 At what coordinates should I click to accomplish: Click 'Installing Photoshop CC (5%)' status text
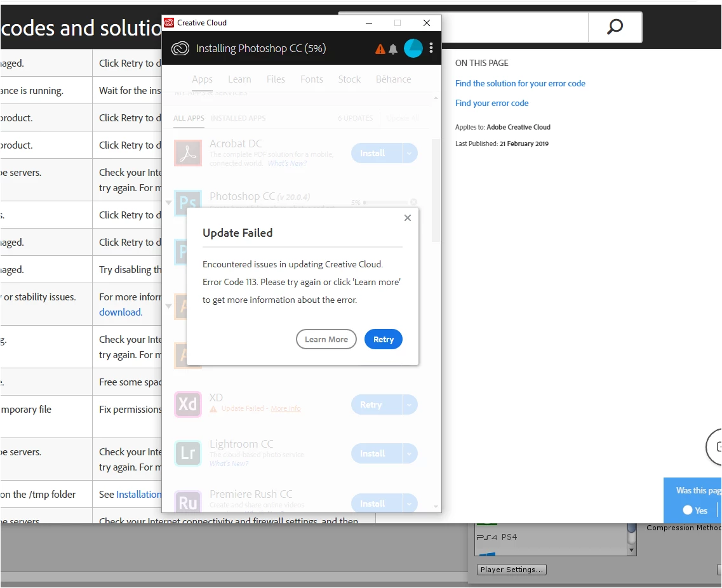coord(260,48)
